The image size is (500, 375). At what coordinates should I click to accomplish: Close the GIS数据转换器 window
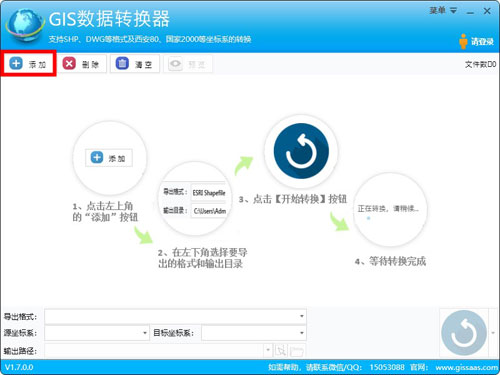point(487,11)
